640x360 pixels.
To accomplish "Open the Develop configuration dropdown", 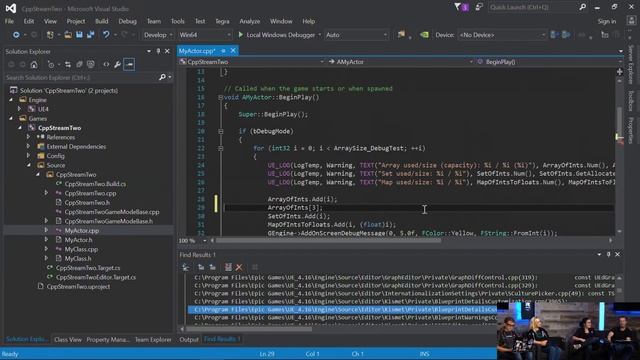I will pos(158,35).
